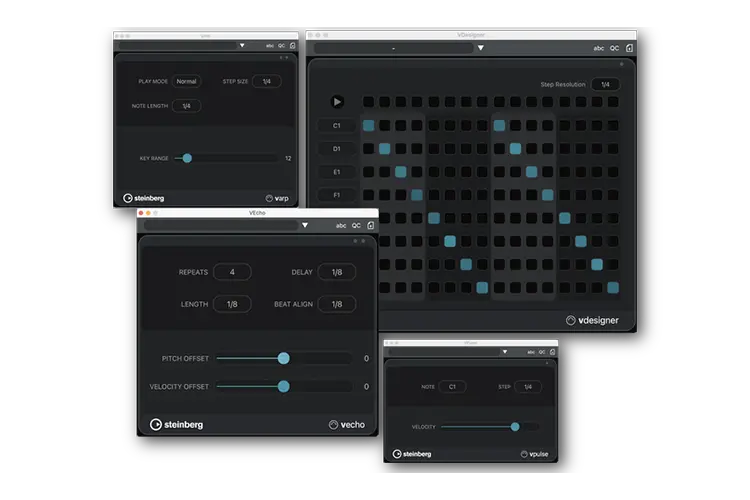Enable the last step in C1 row
This screenshot has width=750, height=500.
coord(613,125)
